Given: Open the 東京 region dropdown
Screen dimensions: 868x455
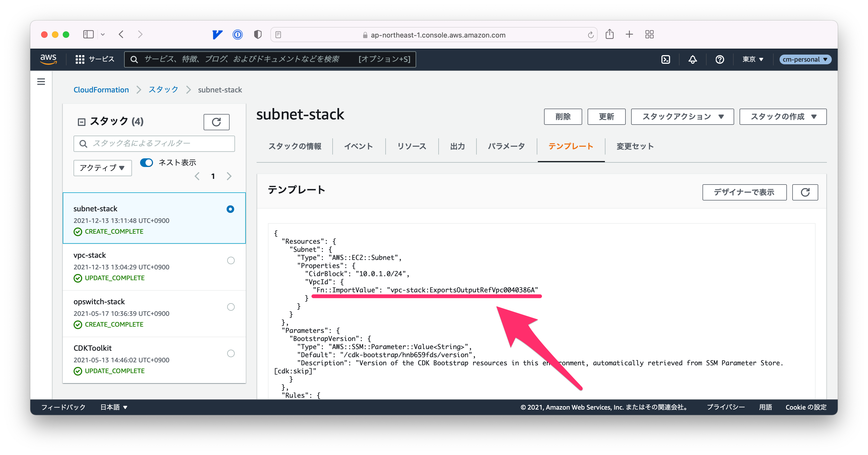Looking at the screenshot, I should coord(753,59).
